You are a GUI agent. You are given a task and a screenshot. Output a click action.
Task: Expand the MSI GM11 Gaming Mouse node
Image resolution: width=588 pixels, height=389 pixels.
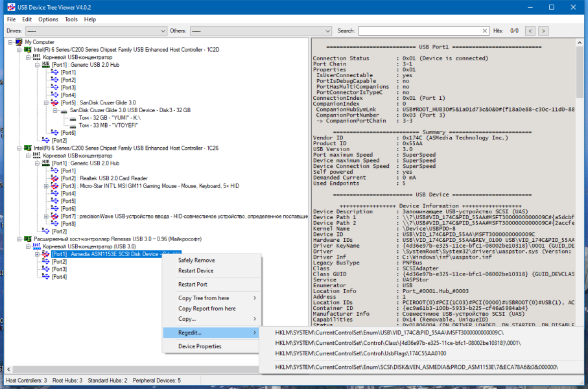(46, 186)
